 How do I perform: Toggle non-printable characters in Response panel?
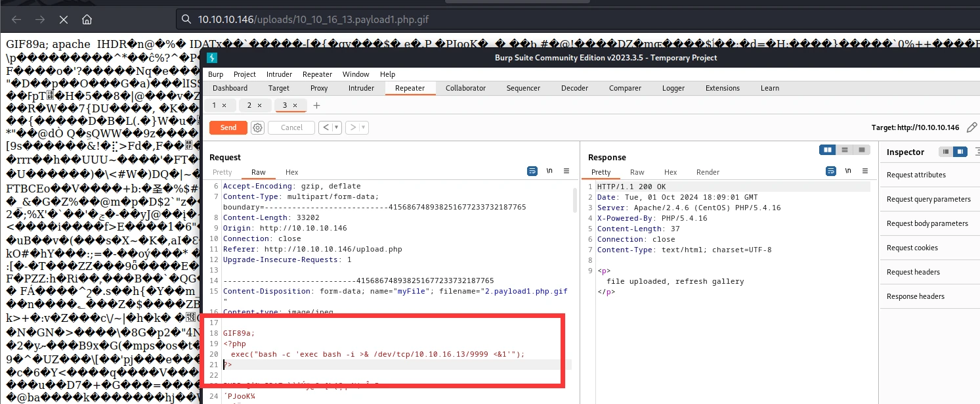coord(848,171)
